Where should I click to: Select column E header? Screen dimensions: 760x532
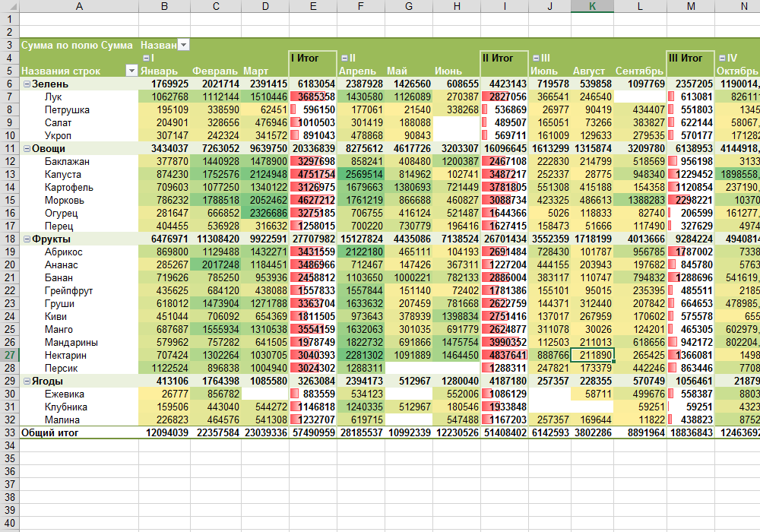click(x=313, y=6)
